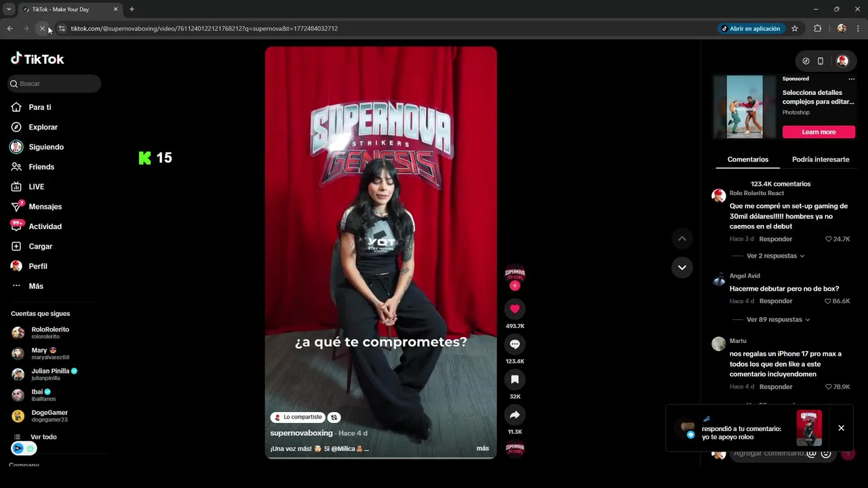The image size is (868, 488).
Task: Toggle green power button on overlay
Action: 31,449
